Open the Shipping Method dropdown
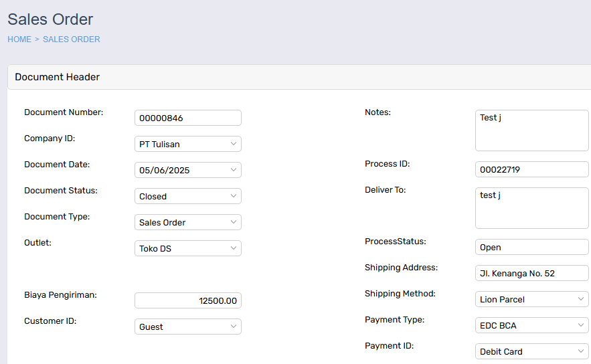591x364 pixels. tap(532, 299)
